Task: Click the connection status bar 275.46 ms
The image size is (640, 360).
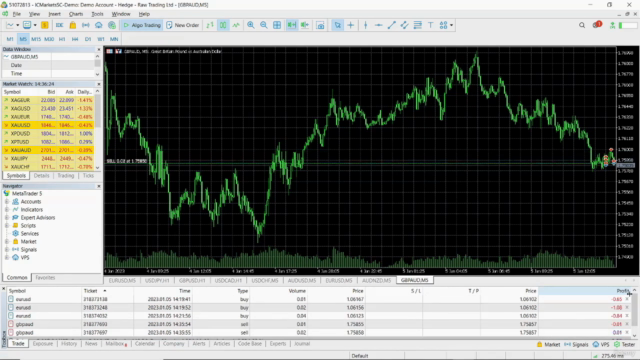Action: pyautogui.click(x=614, y=356)
